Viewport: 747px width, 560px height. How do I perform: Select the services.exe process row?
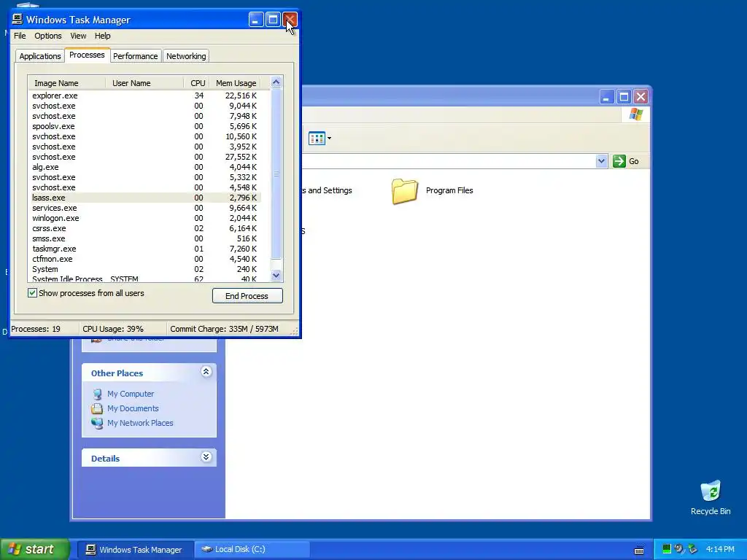(x=145, y=208)
